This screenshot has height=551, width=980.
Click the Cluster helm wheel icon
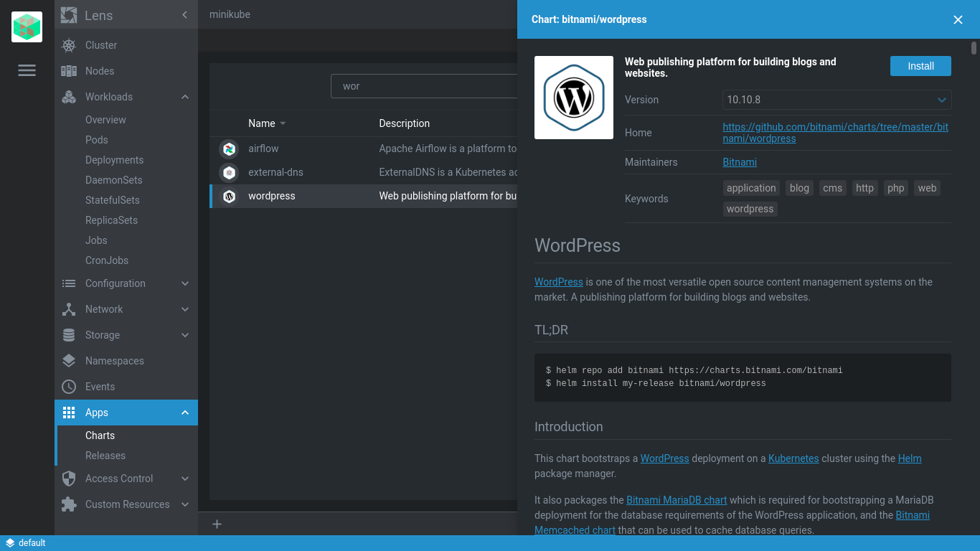pos(69,45)
